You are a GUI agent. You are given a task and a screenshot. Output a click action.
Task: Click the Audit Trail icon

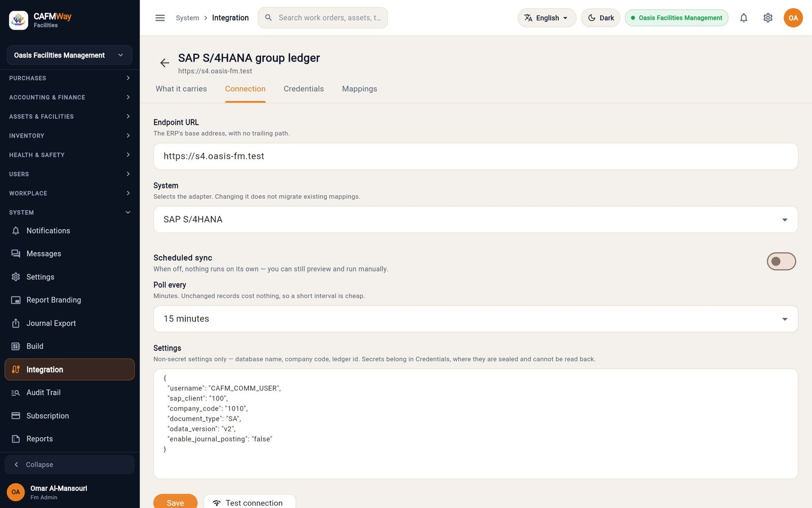(16, 393)
